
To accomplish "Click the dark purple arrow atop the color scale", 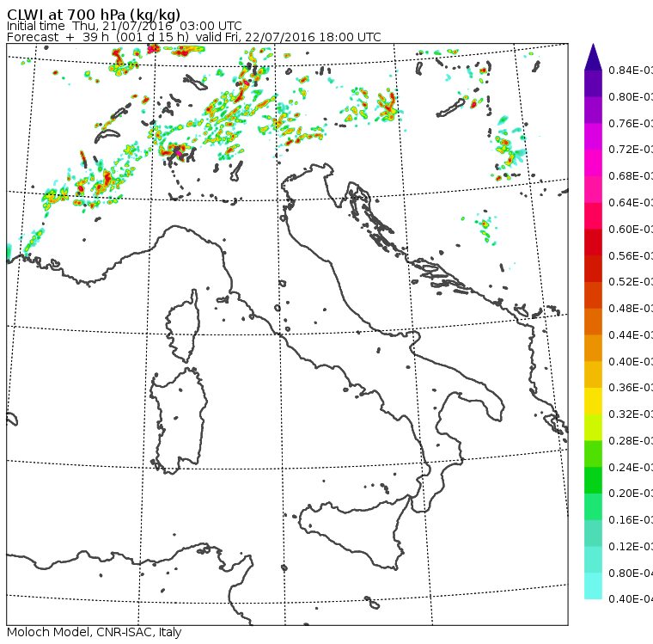I will 593,57.
